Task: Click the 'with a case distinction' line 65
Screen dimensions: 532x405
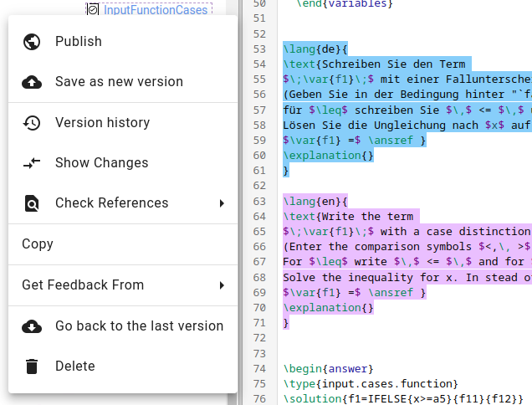Action: click(407, 232)
